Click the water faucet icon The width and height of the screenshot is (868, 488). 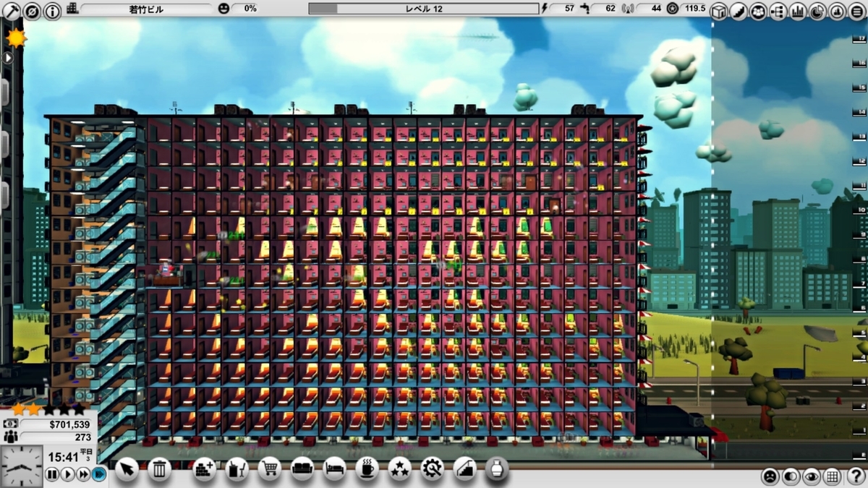[585, 9]
